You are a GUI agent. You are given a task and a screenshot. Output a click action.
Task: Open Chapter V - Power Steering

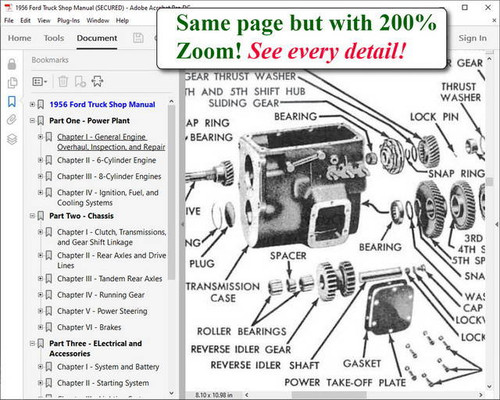[102, 311]
